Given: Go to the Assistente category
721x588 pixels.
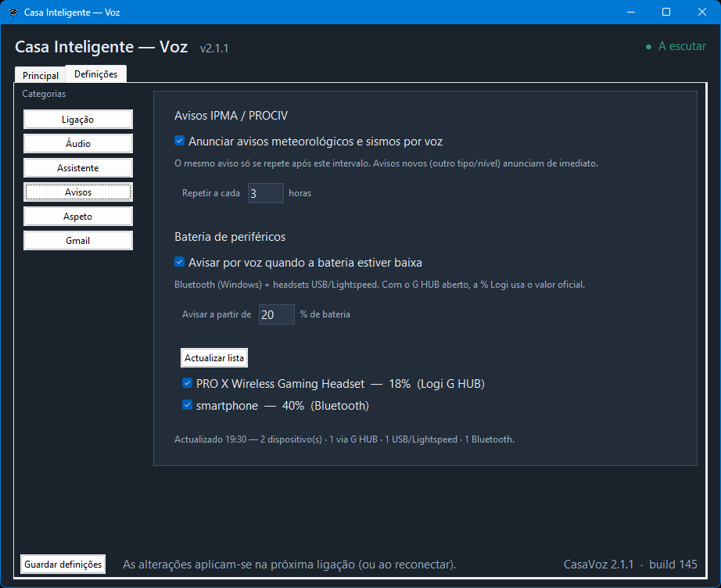Looking at the screenshot, I should pyautogui.click(x=78, y=168).
